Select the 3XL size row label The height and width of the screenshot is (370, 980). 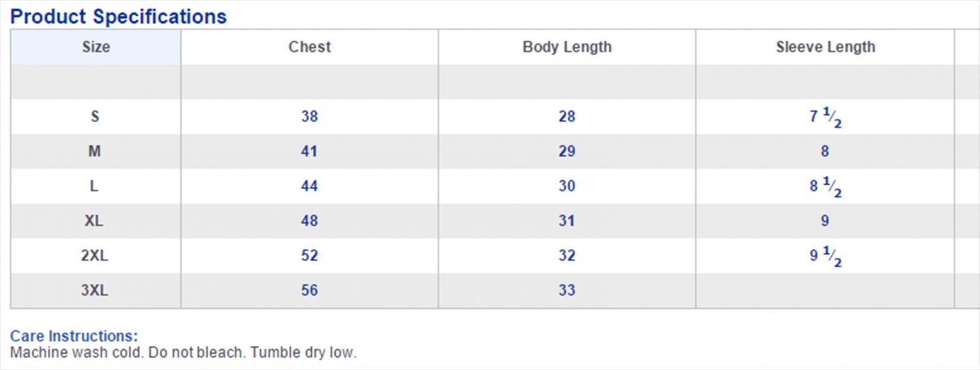coord(95,290)
